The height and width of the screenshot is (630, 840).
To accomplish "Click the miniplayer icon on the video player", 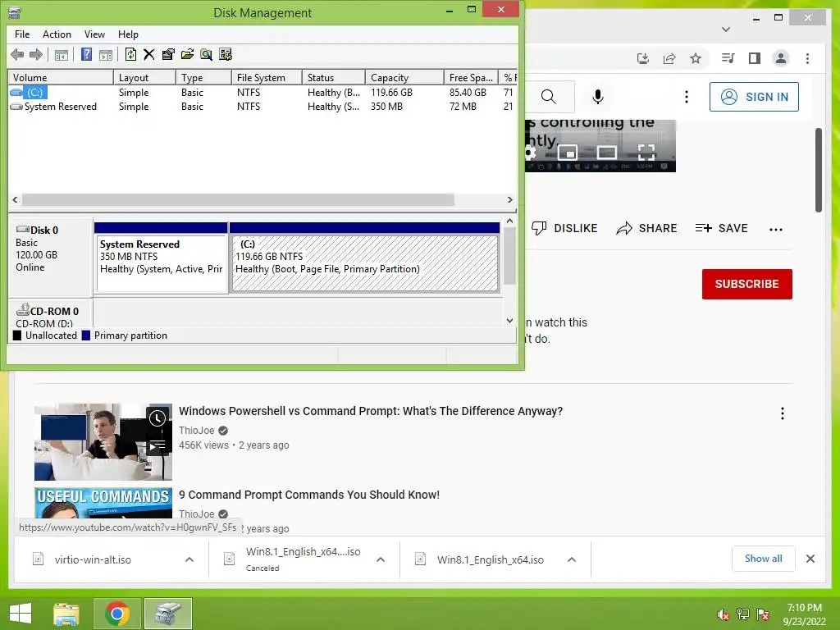I will click(x=568, y=153).
